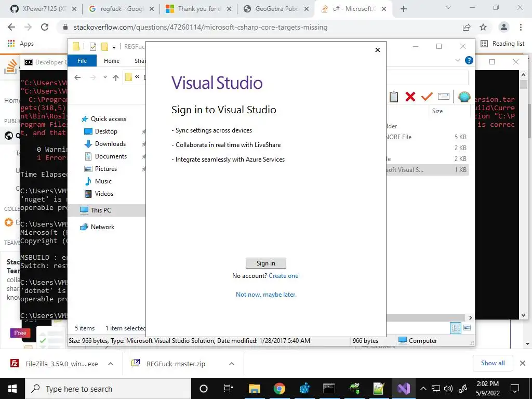532x399 pixels.
Task: Open Chrome profile avatar
Action: [x=504, y=27]
